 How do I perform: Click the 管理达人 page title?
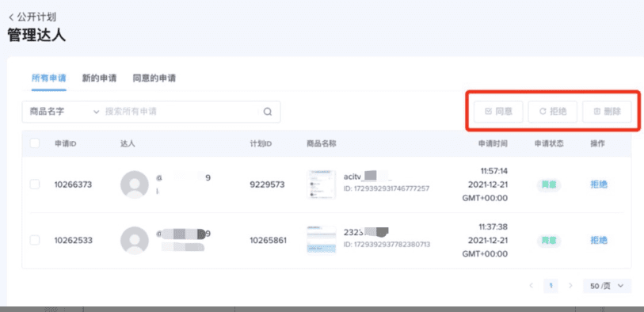tap(36, 36)
